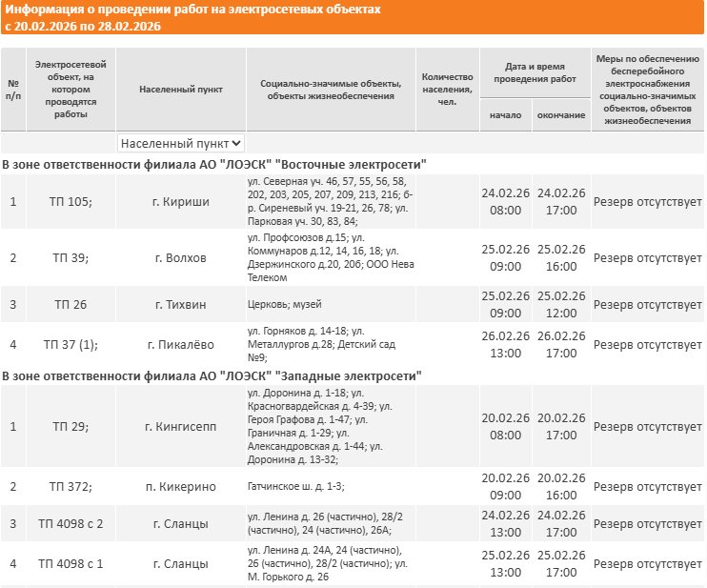
Task: Open the Населенный пункт filter dropdown
Action: [181, 143]
